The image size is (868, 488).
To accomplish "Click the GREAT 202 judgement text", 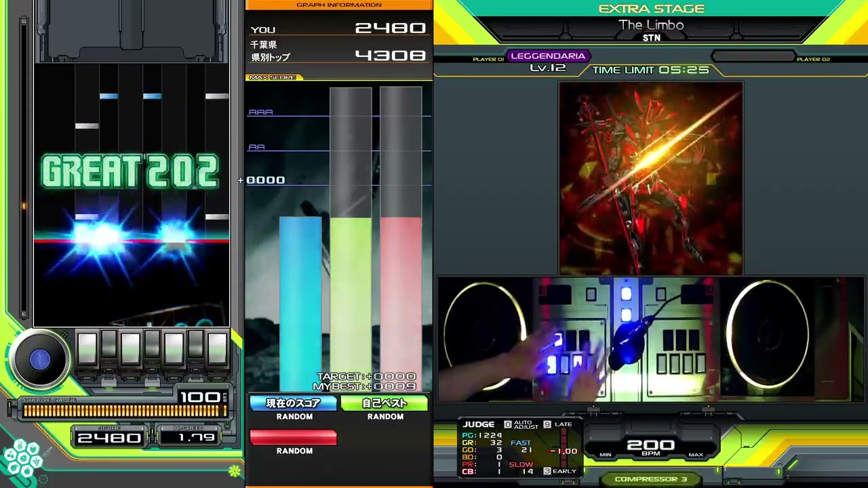I will [x=130, y=171].
